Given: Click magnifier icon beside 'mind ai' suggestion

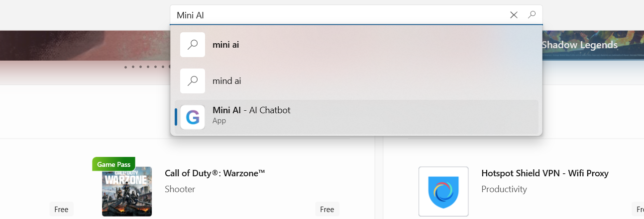Looking at the screenshot, I should coord(193,80).
